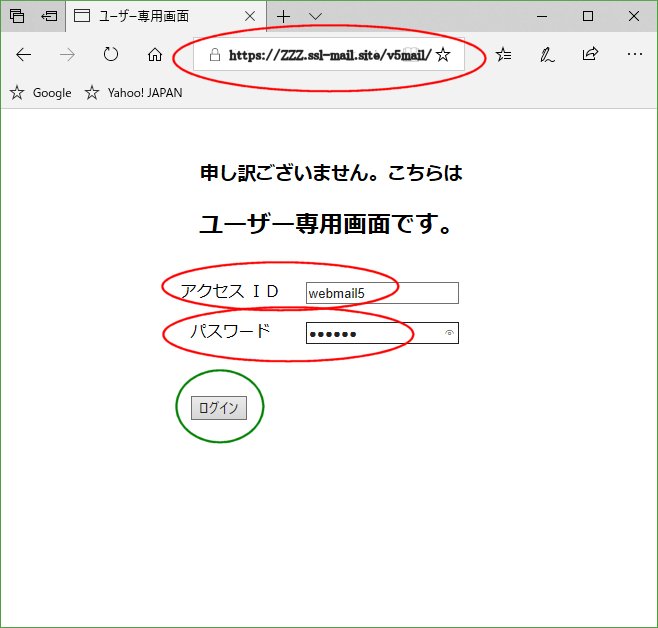Minimize the browser window
Screen dimensions: 658x628
click(x=542, y=17)
